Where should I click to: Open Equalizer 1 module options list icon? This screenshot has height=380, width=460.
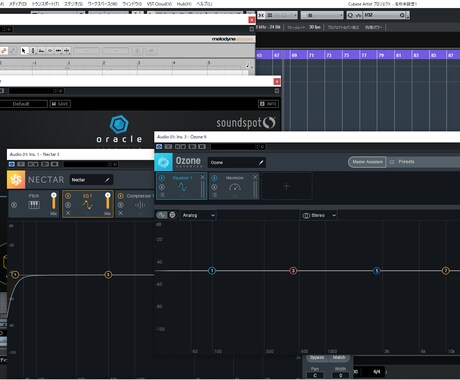click(162, 195)
